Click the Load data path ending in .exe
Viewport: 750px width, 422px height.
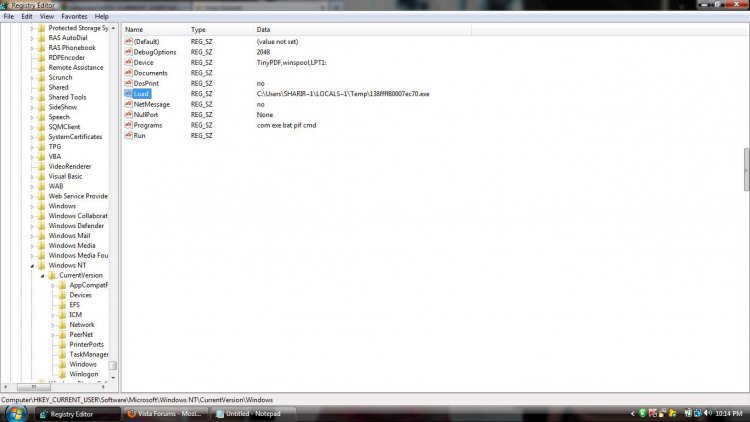pyautogui.click(x=343, y=94)
